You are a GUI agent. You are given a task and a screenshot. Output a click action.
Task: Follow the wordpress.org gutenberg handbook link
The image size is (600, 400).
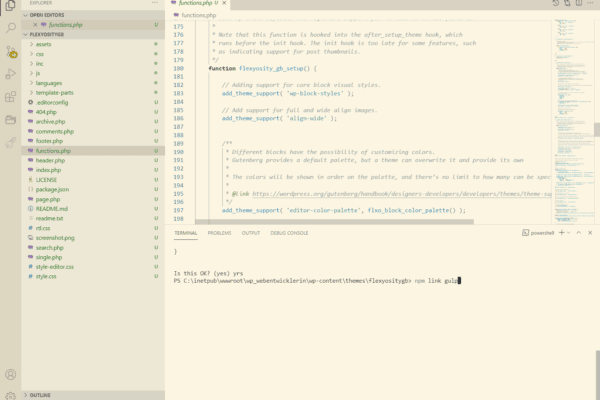pyautogui.click(x=401, y=194)
